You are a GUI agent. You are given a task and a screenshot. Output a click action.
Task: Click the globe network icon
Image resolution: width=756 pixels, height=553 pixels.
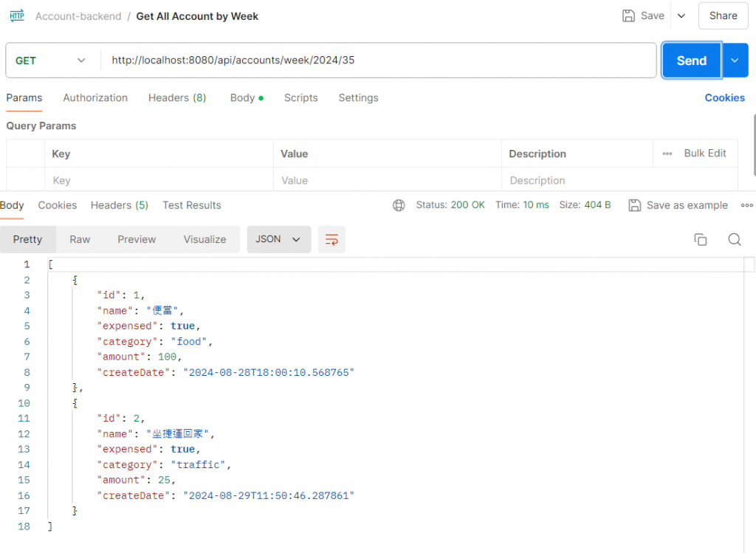tap(399, 205)
